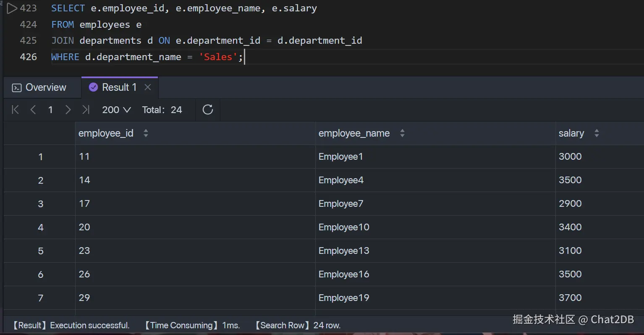Select the salary 2900 cell
Image resolution: width=644 pixels, height=335 pixels.
[600, 204]
